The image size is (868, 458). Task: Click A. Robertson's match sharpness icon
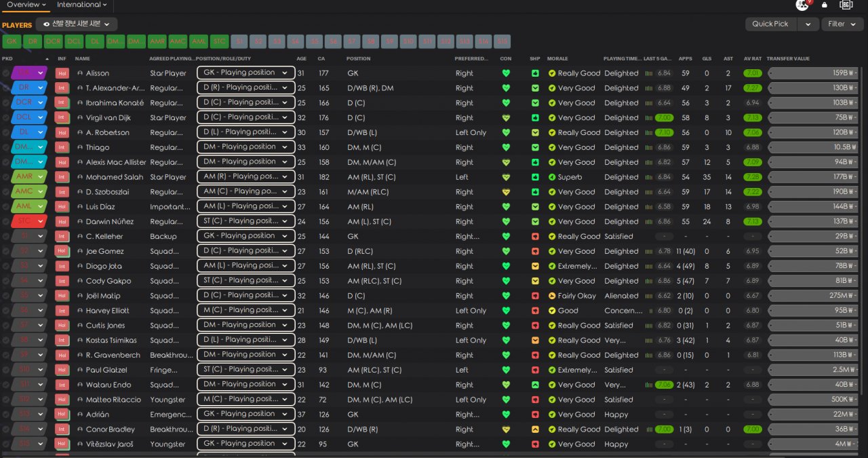tap(535, 133)
